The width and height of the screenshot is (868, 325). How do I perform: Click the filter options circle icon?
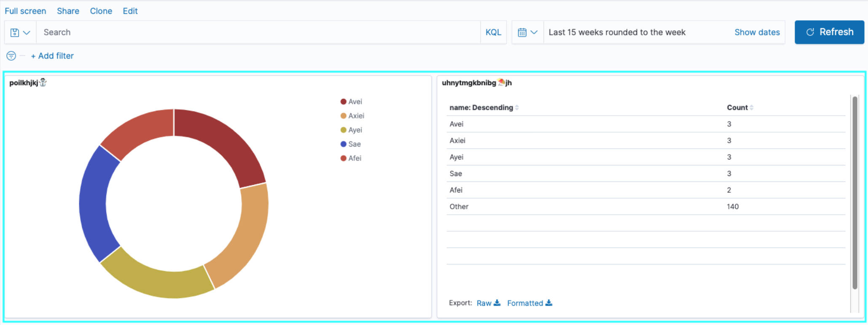click(x=11, y=56)
